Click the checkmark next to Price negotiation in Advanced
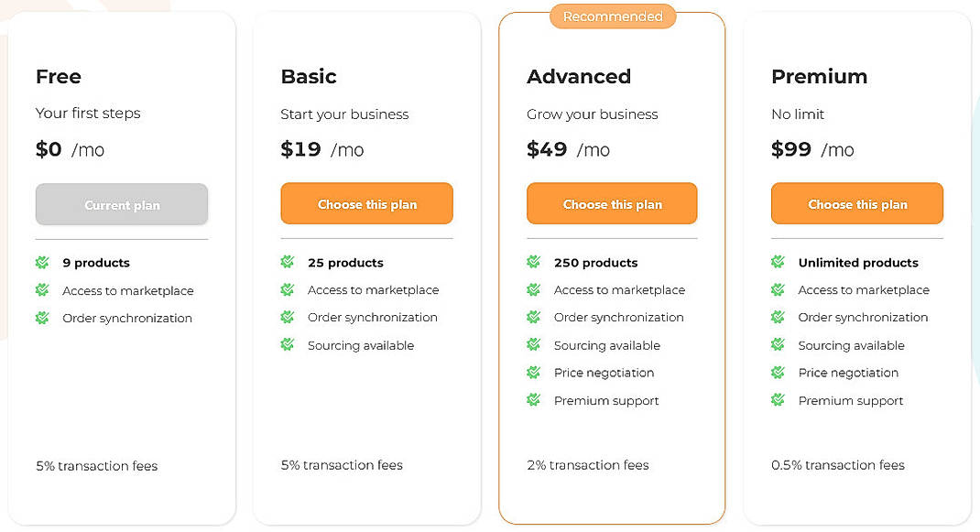This screenshot has width=980, height=532. (532, 373)
